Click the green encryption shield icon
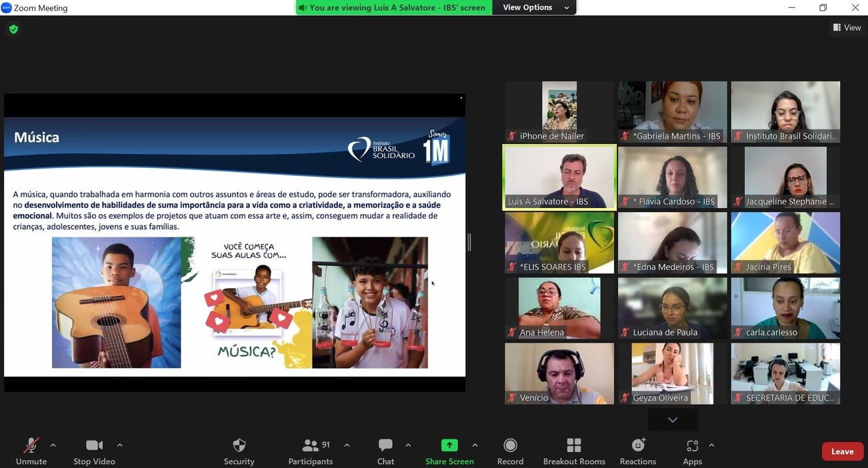 click(x=13, y=29)
